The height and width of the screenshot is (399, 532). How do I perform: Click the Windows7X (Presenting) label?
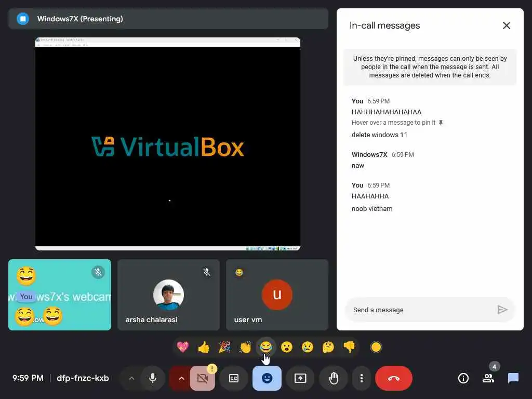[x=80, y=19]
